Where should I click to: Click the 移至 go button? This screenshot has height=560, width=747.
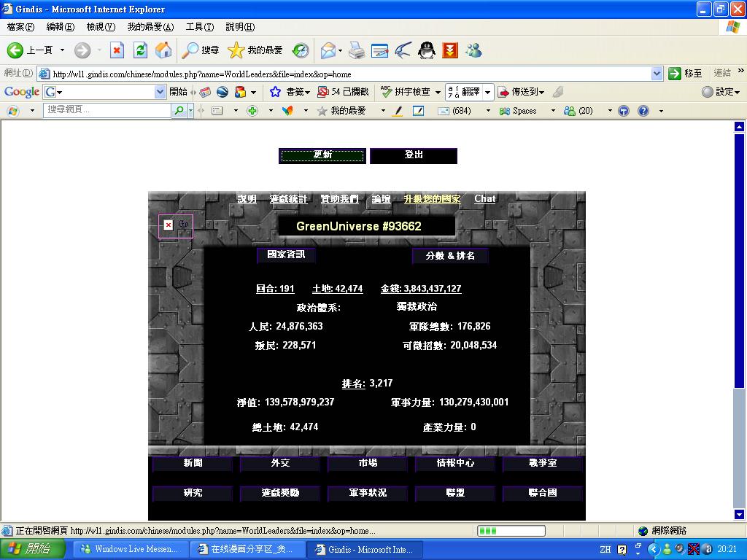coord(685,74)
